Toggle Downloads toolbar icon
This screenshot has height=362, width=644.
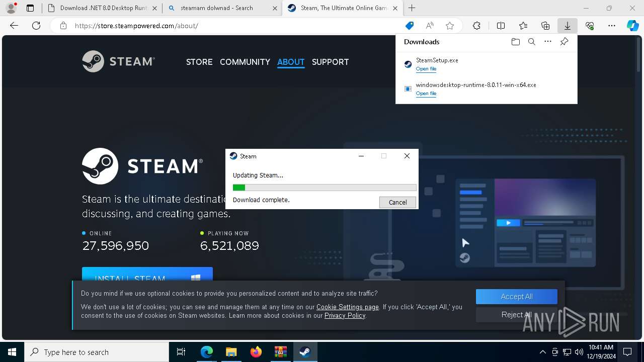(x=568, y=26)
